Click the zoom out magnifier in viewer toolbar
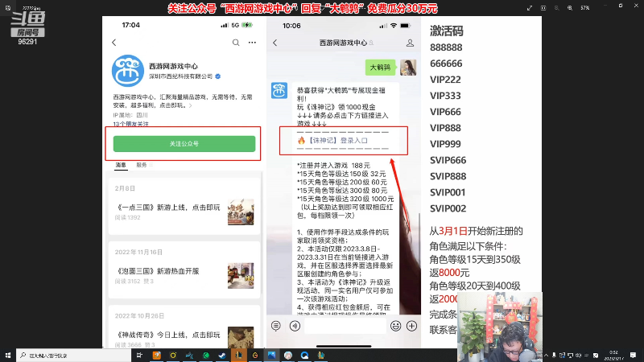This screenshot has width=644, height=362. pos(556,8)
